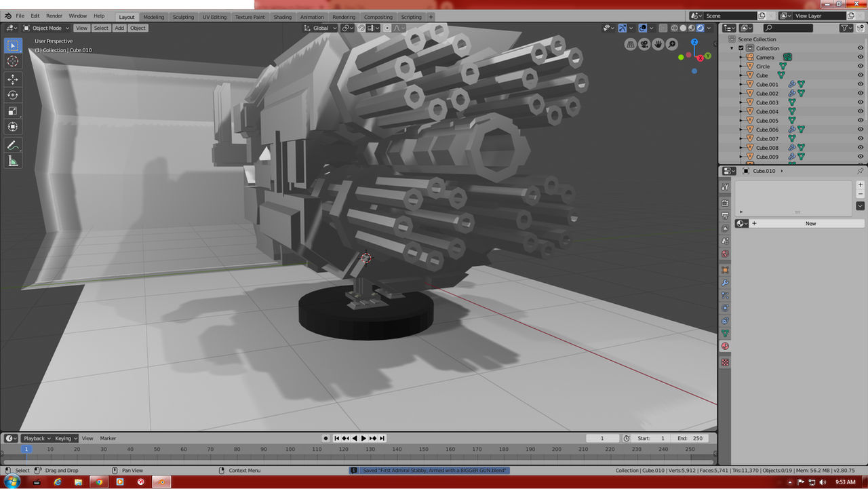Image resolution: width=868 pixels, height=489 pixels.
Task: Select the Rotate tool
Action: pos(13,95)
